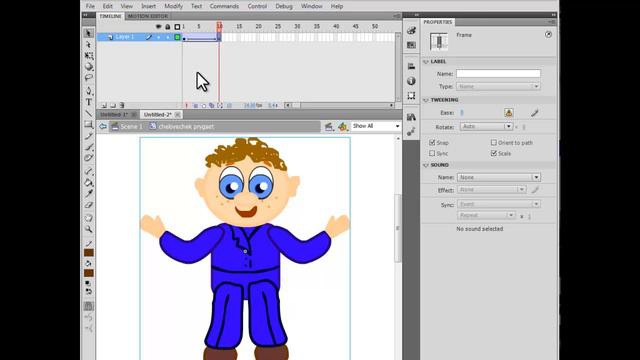Click the Swap Colors icon
This screenshot has width=640, height=360.
pyautogui.click(x=88, y=291)
